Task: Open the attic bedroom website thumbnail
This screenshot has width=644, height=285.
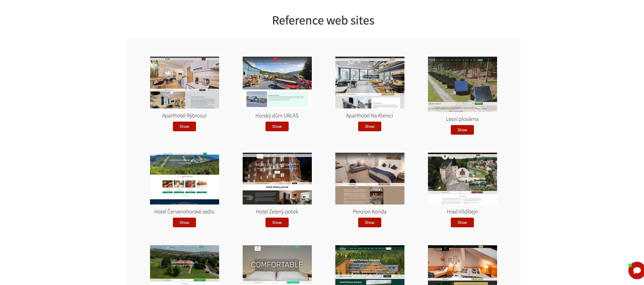Action: [x=463, y=265]
